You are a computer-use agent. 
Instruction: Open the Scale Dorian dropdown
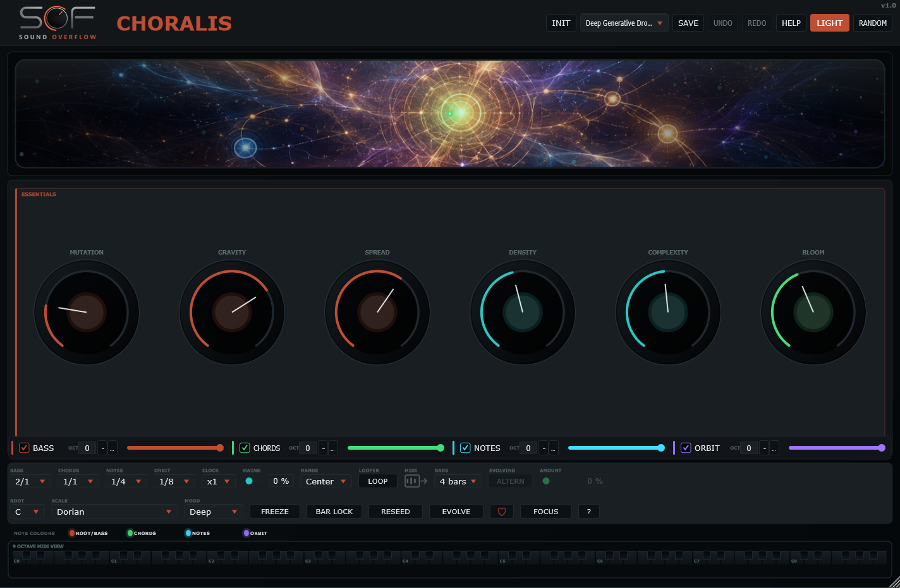tap(114, 512)
